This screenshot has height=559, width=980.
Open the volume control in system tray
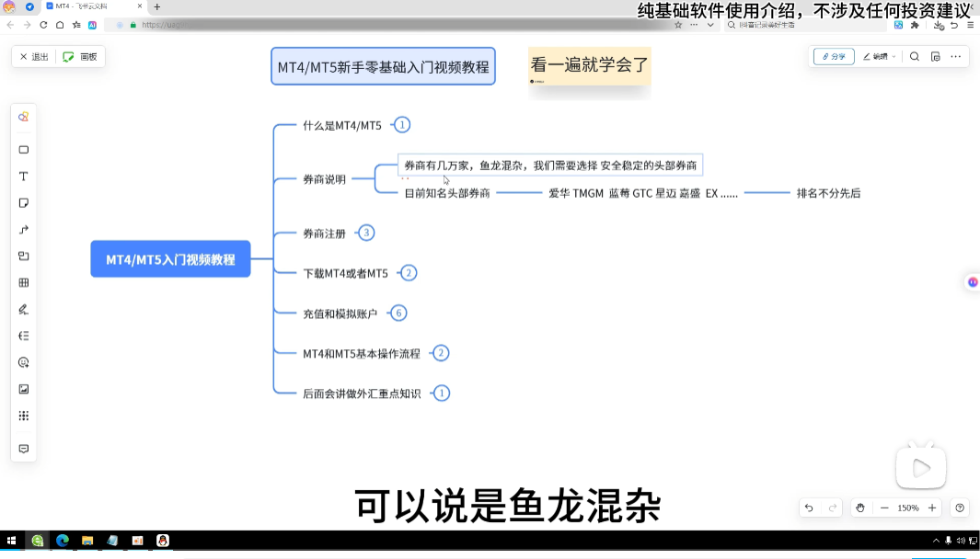tap(961, 541)
